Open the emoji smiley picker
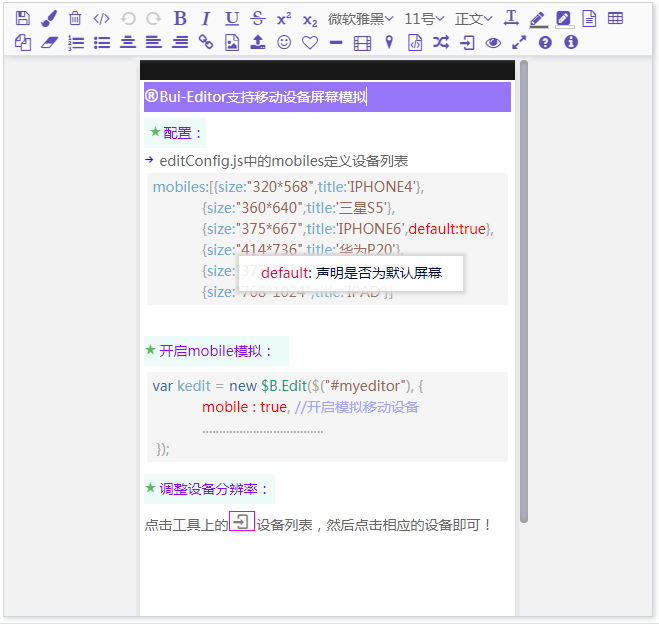The height and width of the screenshot is (624, 659). pos(284,42)
